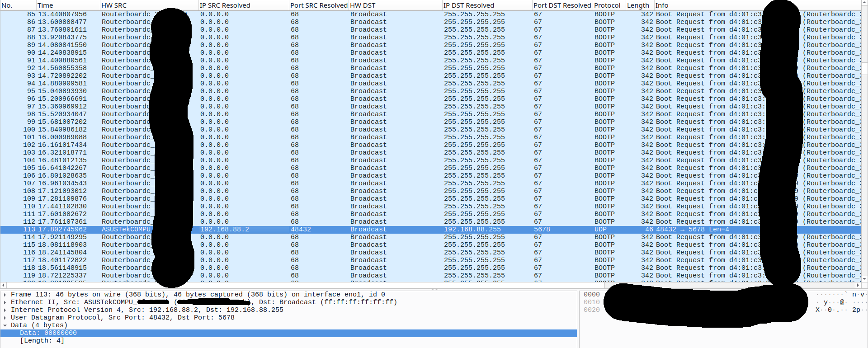Screen dimensions: 868x348
Task: Select packet number 92 row
Action: coord(430,68)
